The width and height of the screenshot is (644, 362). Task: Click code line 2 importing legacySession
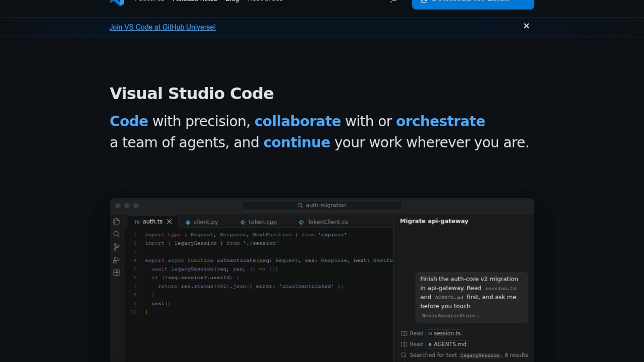212,243
